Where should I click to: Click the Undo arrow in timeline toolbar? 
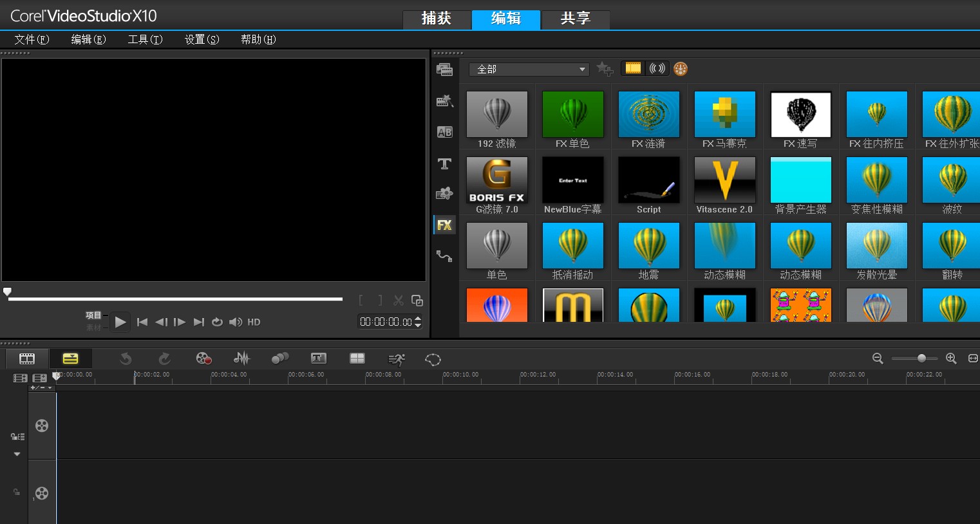[x=126, y=359]
